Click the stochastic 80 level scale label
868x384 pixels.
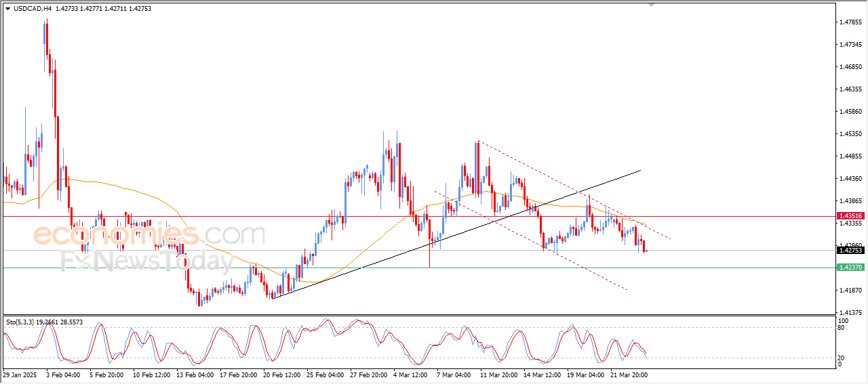click(843, 328)
